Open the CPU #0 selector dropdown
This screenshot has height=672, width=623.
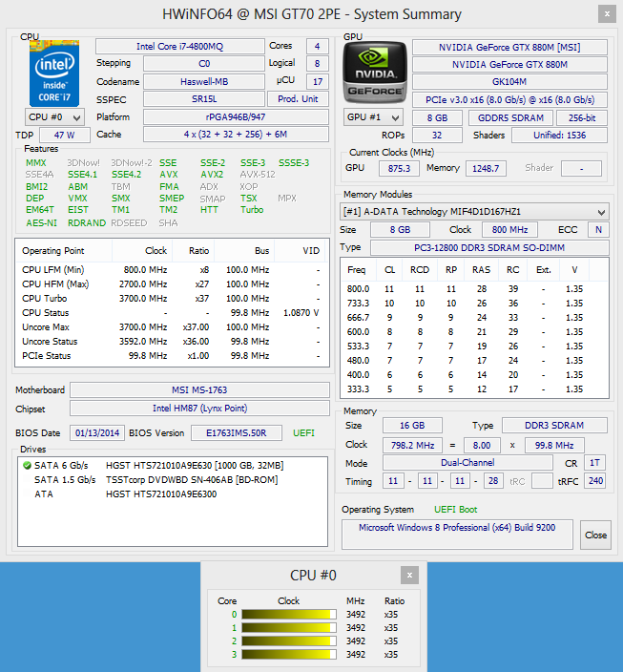[x=54, y=117]
